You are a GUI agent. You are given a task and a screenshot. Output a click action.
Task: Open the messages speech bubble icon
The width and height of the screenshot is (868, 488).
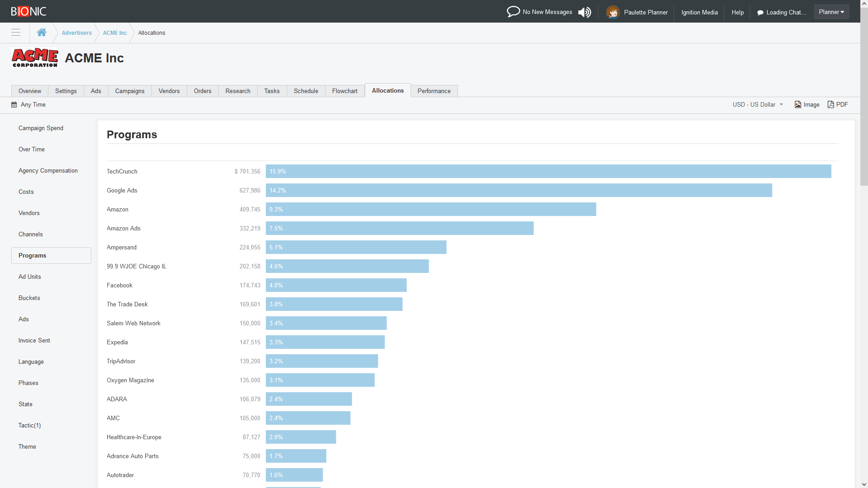(x=513, y=11)
